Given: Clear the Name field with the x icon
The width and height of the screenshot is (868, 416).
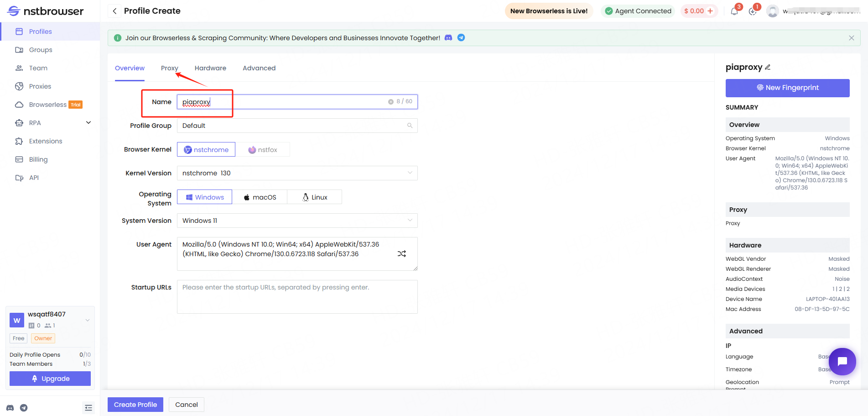Looking at the screenshot, I should click(x=390, y=102).
